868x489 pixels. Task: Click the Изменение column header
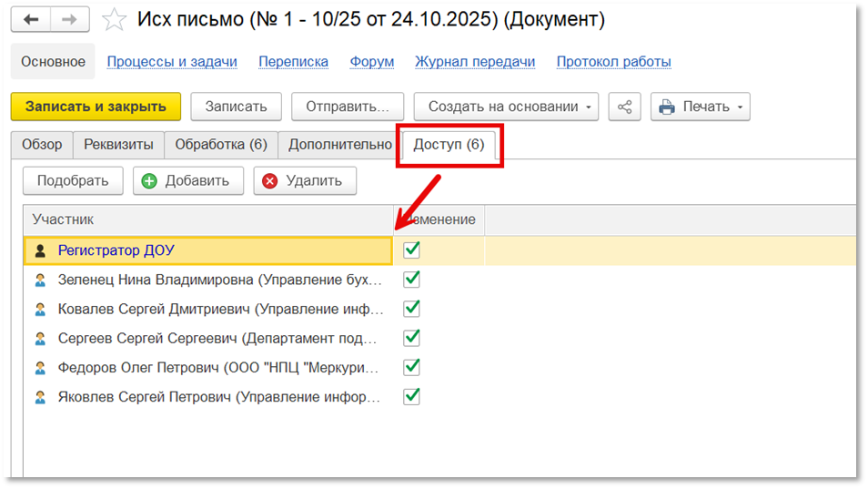(439, 219)
